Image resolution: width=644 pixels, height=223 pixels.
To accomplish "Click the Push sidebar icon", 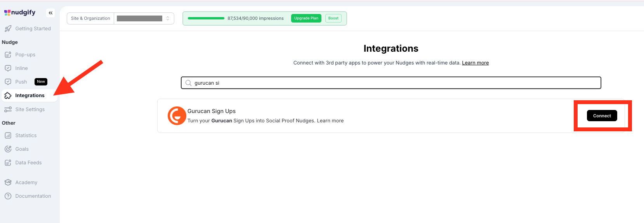I will pos(8,82).
